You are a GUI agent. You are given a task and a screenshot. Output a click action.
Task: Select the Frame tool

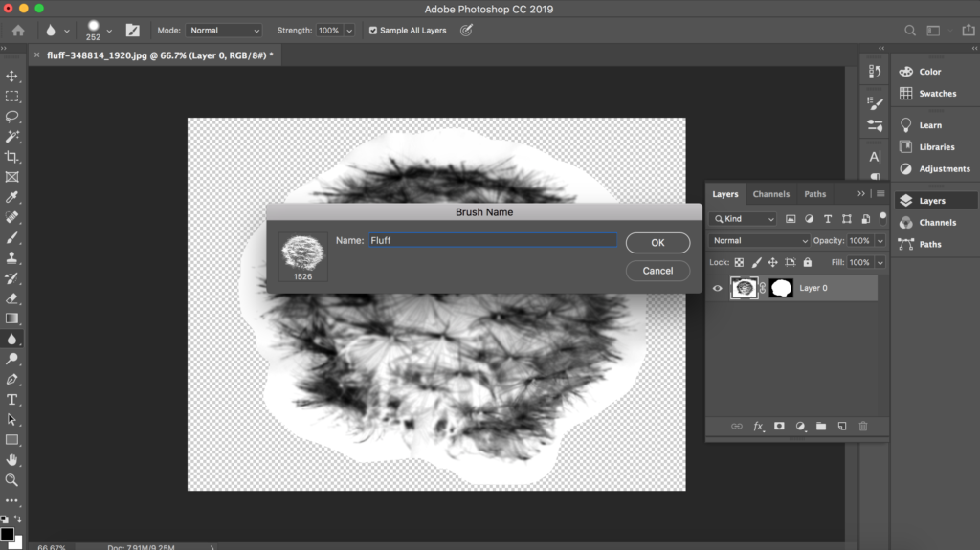tap(11, 177)
